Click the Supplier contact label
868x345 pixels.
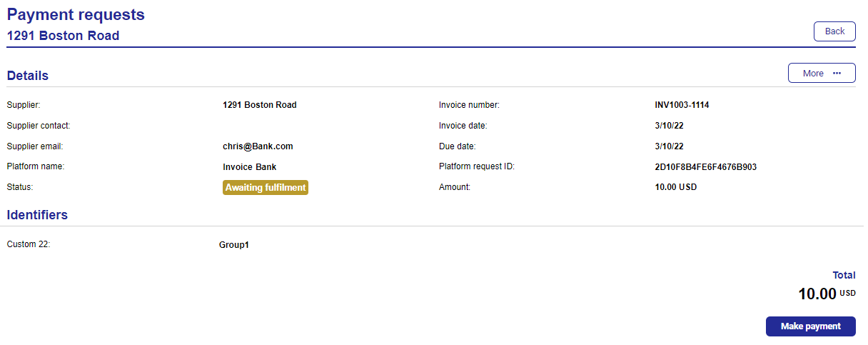click(x=39, y=126)
